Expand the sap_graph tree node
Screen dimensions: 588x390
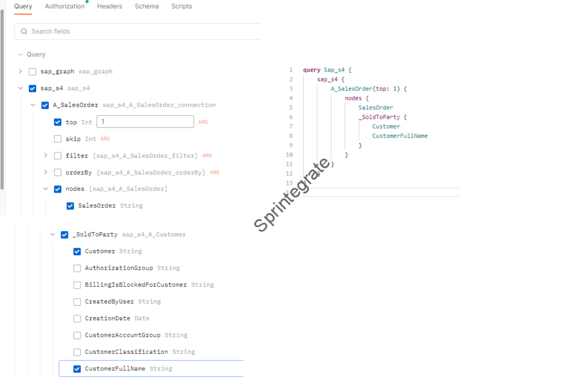point(21,72)
